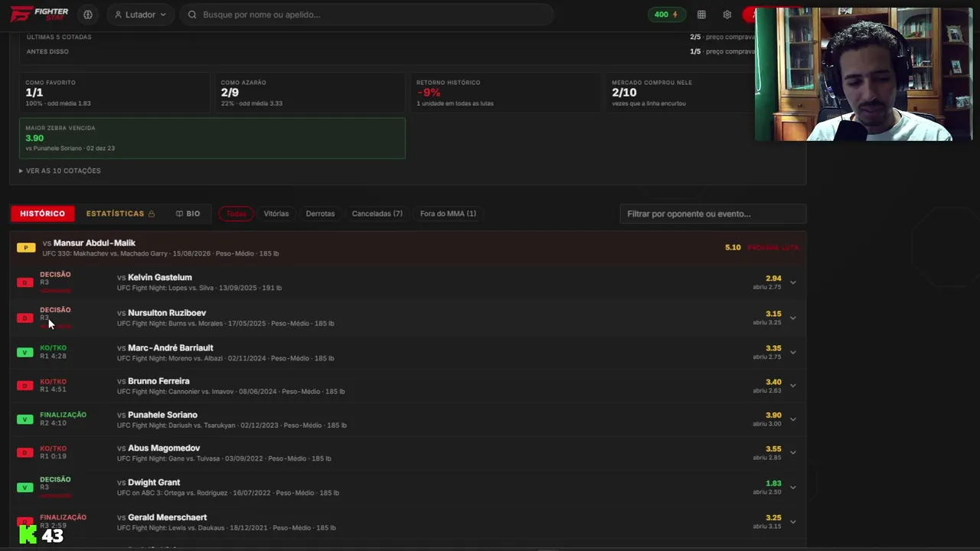
Task: Open the Lutador search-type dropdown
Action: (x=140, y=15)
